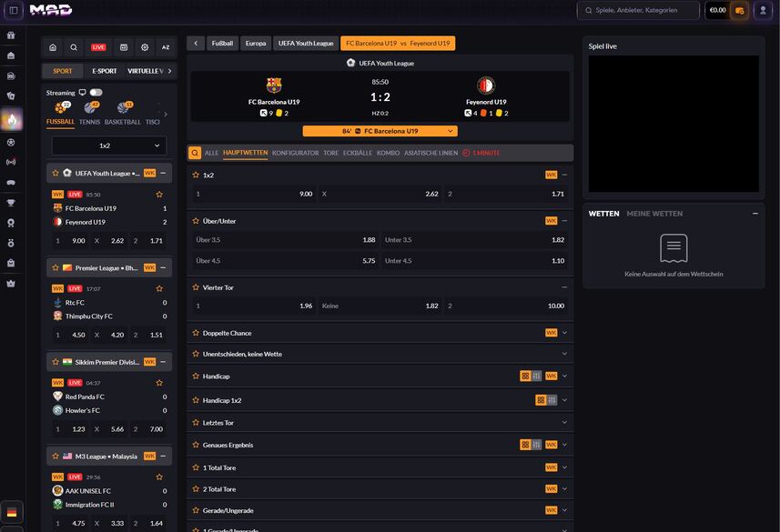This screenshot has width=780, height=532.
Task: Click the search games input field
Action: pyautogui.click(x=638, y=10)
